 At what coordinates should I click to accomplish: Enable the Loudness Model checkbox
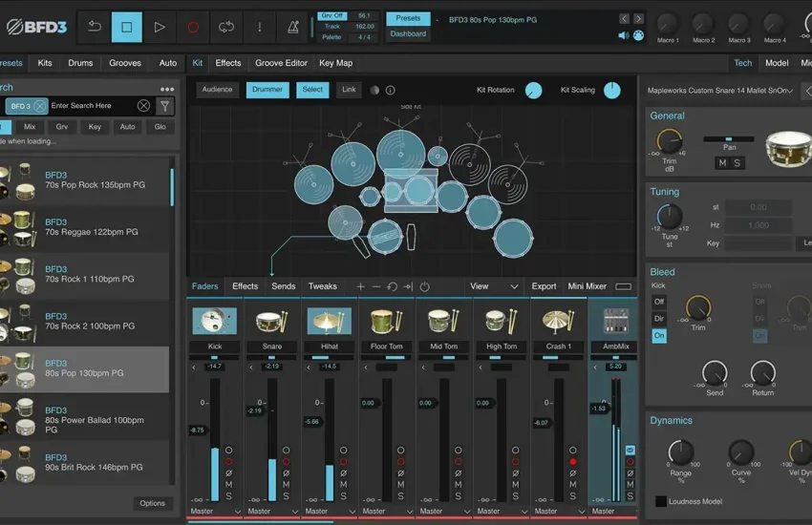(661, 501)
